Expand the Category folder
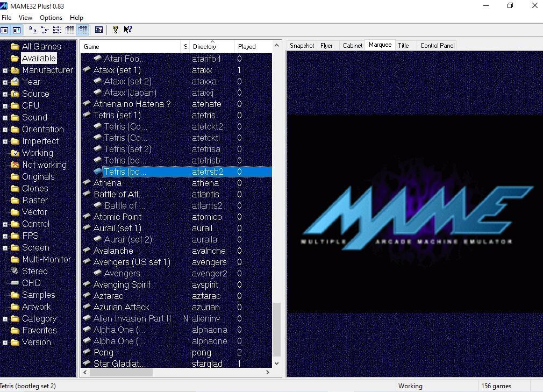The width and height of the screenshot is (543, 392). click(x=5, y=319)
